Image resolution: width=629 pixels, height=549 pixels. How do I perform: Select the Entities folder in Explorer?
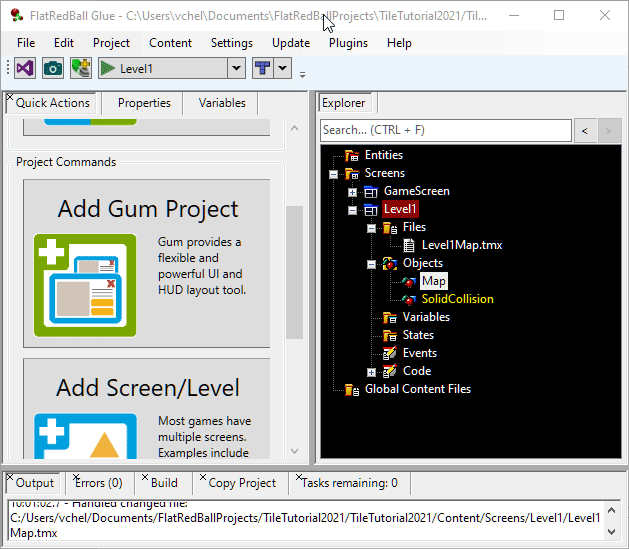[383, 155]
